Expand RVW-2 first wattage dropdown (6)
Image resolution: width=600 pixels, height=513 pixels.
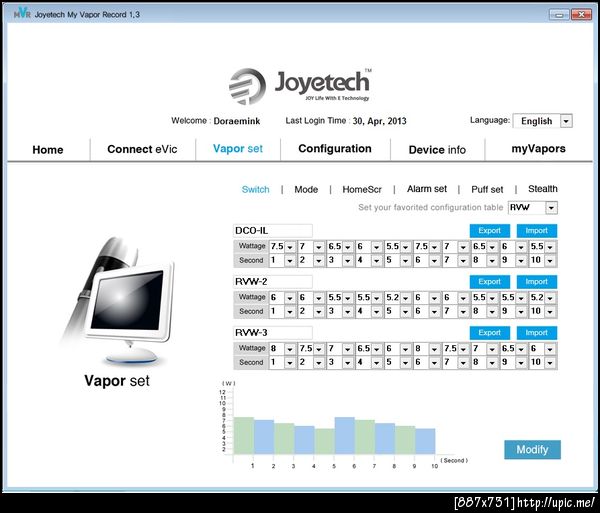pos(290,298)
